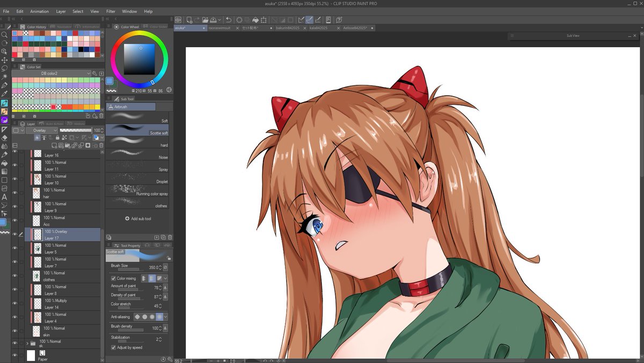Select the Noise airbrush sub tool
This screenshot has width=644, height=363.
pyautogui.click(x=137, y=154)
